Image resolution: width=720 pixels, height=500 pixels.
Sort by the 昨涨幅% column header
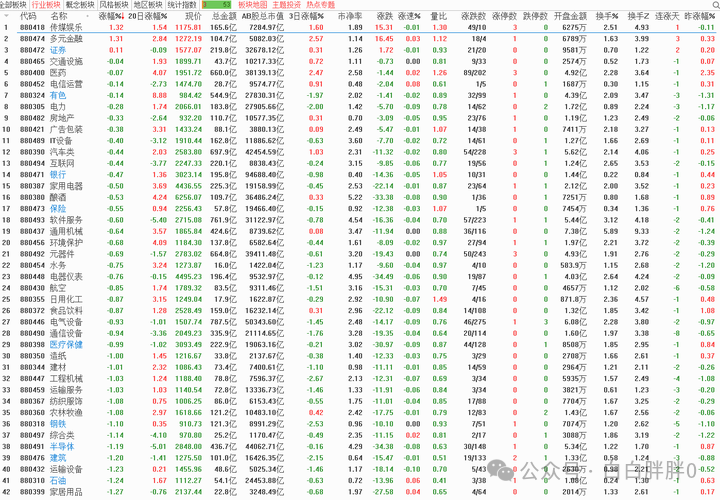[699, 16]
